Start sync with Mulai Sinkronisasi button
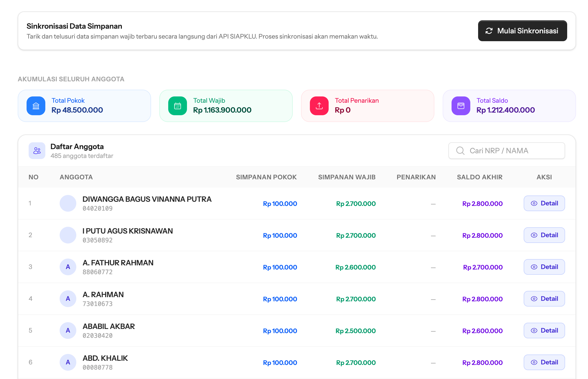The height and width of the screenshot is (379, 588). pyautogui.click(x=522, y=31)
